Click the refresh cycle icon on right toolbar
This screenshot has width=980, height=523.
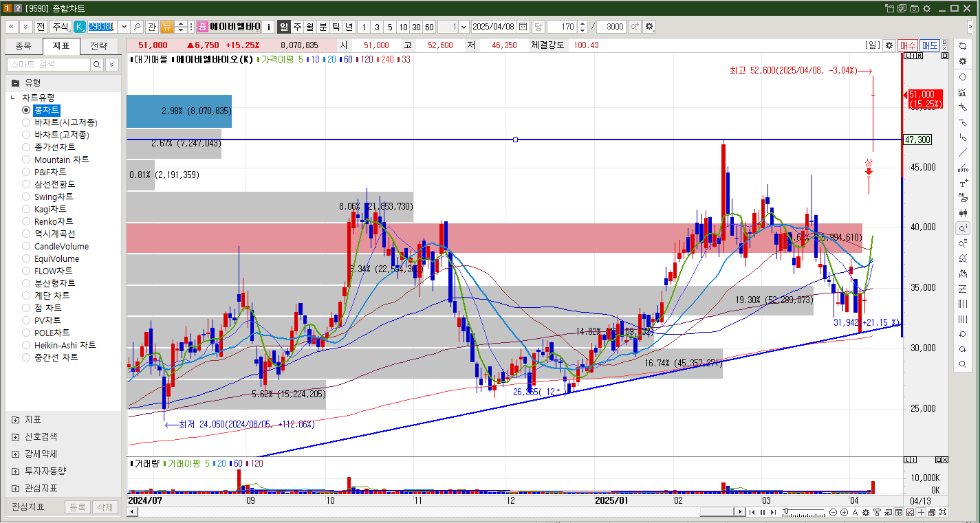pyautogui.click(x=963, y=45)
